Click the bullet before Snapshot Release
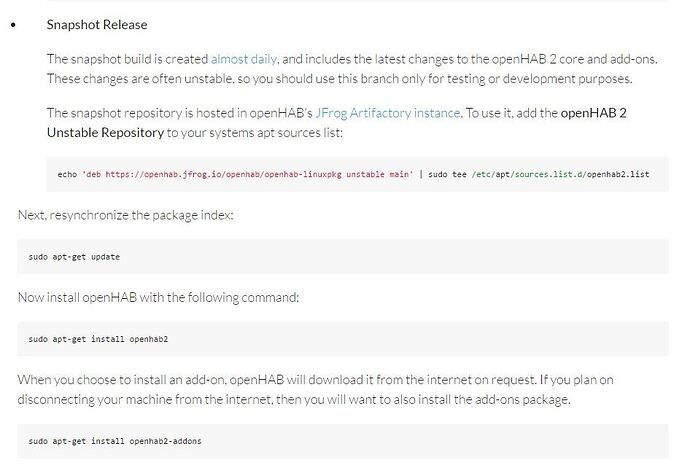The height and width of the screenshot is (468, 690). click(13, 24)
